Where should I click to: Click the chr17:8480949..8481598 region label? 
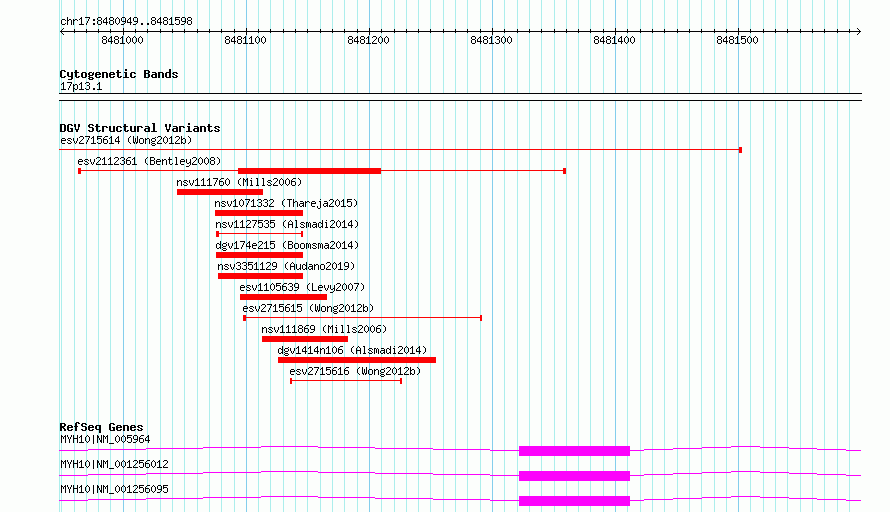click(x=126, y=21)
